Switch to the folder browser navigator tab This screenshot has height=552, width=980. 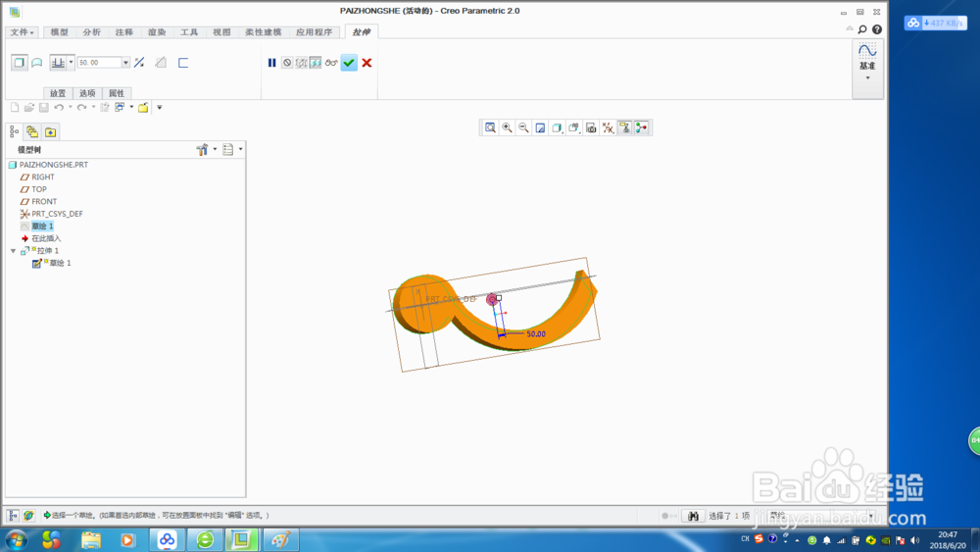tap(32, 132)
